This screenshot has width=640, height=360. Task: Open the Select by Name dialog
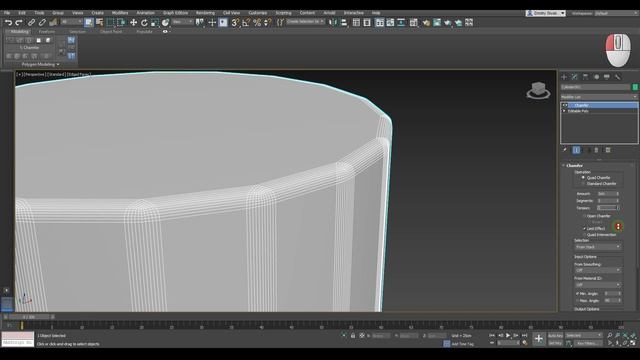99,23
